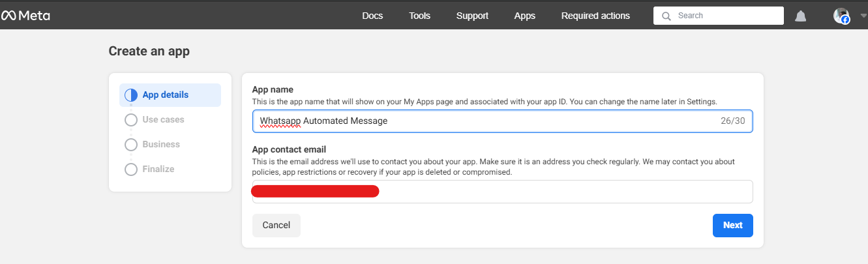The image size is (868, 264).
Task: Open the notifications bell
Action: pyautogui.click(x=800, y=16)
